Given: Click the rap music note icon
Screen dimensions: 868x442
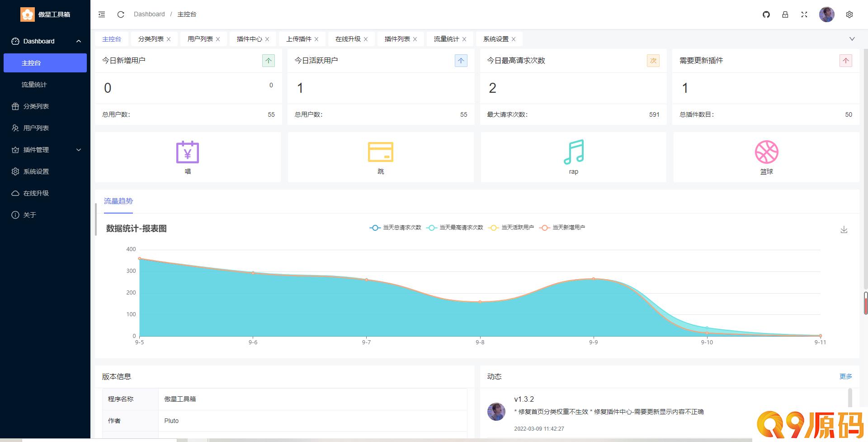Looking at the screenshot, I should pyautogui.click(x=574, y=152).
